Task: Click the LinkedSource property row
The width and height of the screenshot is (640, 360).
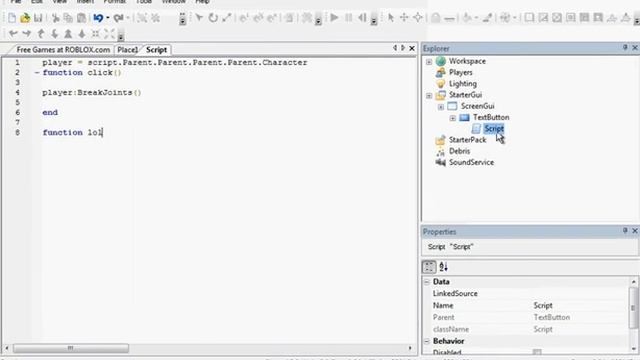Action: pyautogui.click(x=527, y=293)
